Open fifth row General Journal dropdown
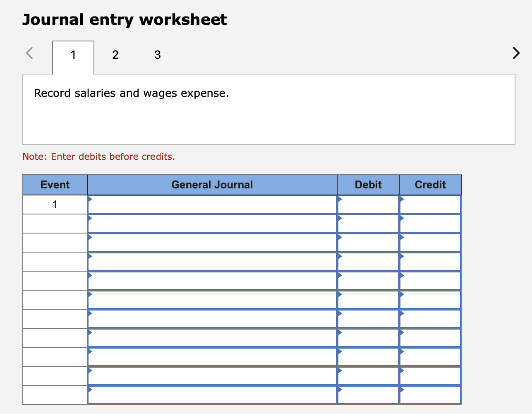The height and width of the screenshot is (414, 532). click(212, 281)
